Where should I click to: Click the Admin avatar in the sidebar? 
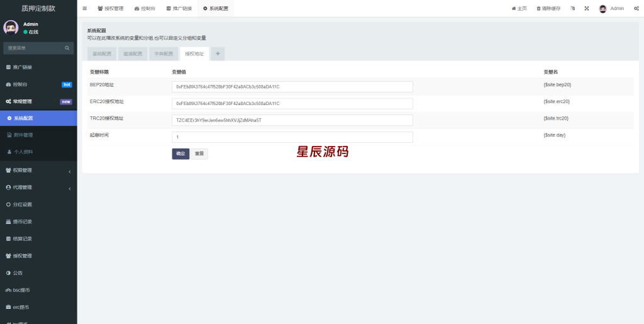(11, 28)
